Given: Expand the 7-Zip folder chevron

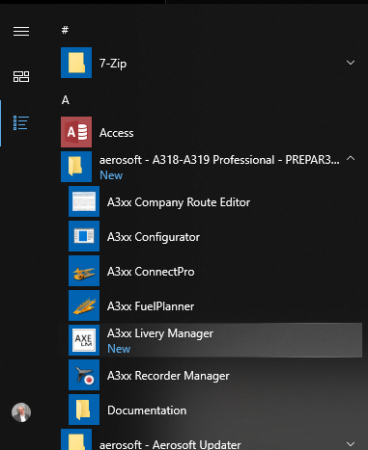Looking at the screenshot, I should pos(350,62).
